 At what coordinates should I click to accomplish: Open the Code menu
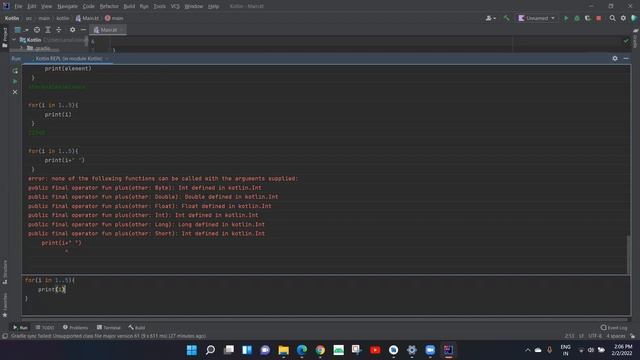point(89,7)
